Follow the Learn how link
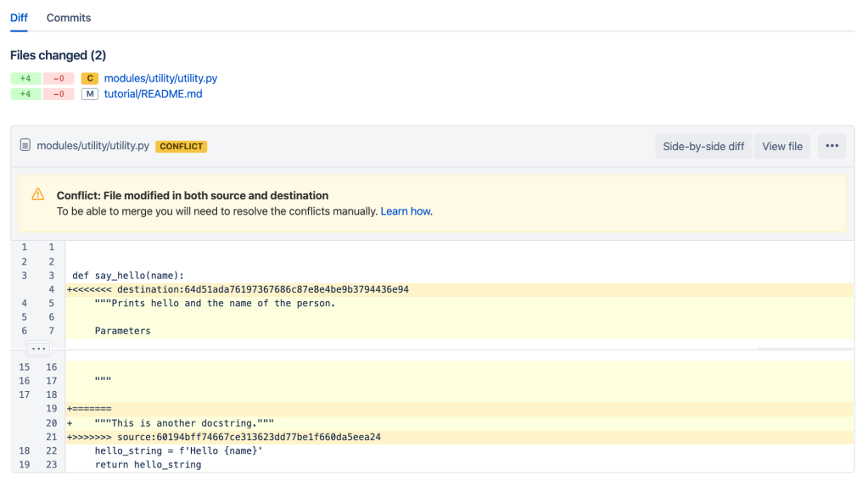The height and width of the screenshot is (492, 868). pos(406,211)
